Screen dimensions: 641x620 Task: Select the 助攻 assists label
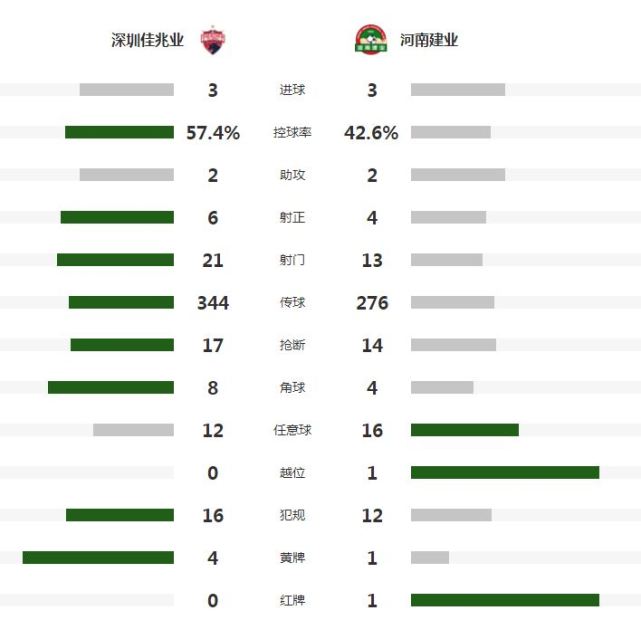pyautogui.click(x=292, y=175)
